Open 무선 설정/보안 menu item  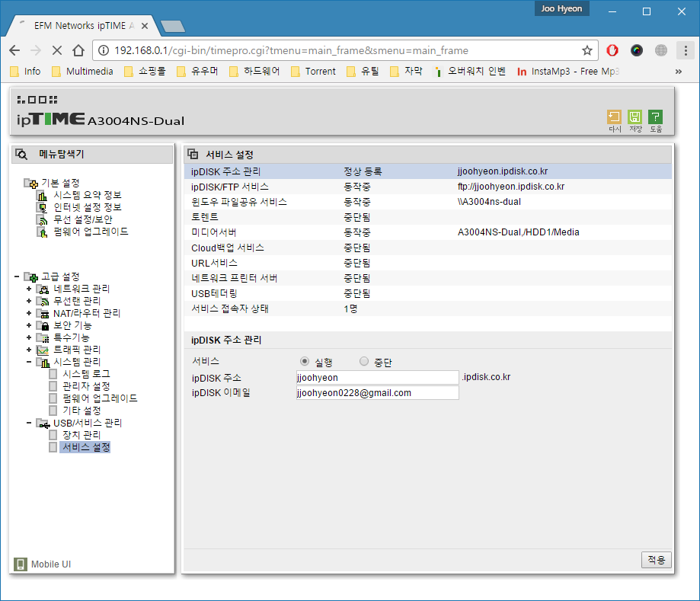click(x=83, y=219)
